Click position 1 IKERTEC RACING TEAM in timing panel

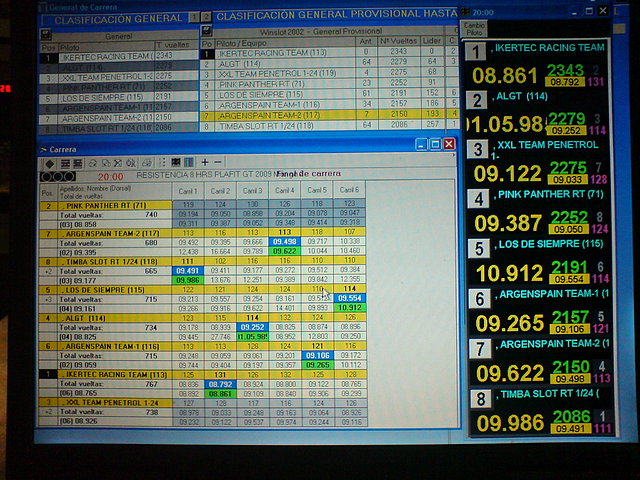[x=536, y=64]
